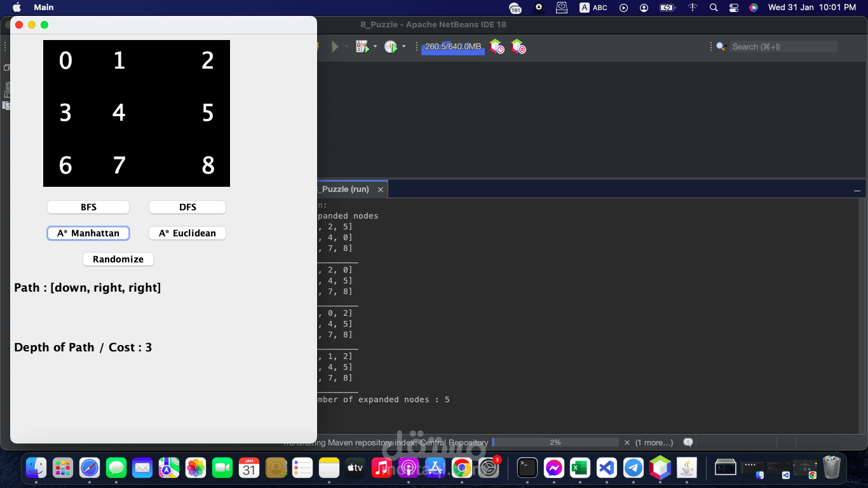868x488 pixels.
Task: Solve using A* Manhattan heuristic
Action: [x=88, y=233]
